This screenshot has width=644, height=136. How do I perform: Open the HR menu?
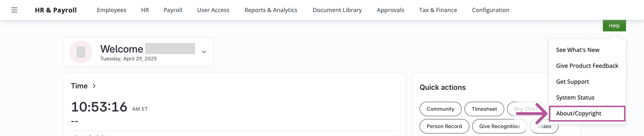pyautogui.click(x=145, y=10)
